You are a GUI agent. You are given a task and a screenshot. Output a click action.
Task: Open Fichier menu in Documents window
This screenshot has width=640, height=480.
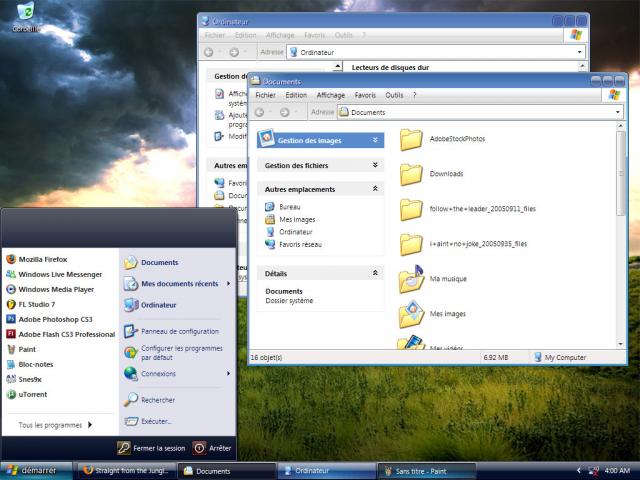[x=265, y=95]
